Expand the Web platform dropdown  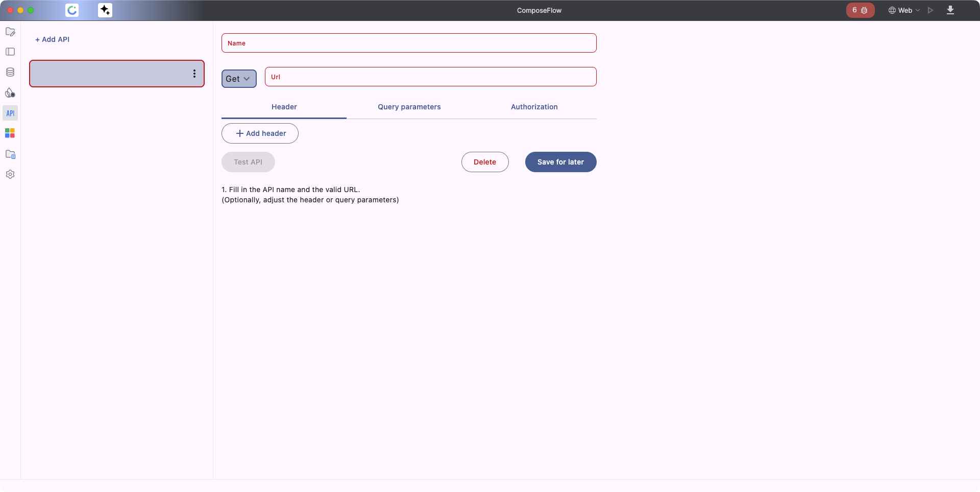(904, 10)
